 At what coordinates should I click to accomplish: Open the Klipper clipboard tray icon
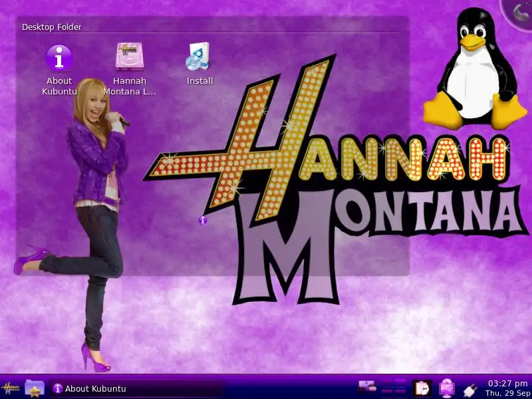click(x=422, y=388)
